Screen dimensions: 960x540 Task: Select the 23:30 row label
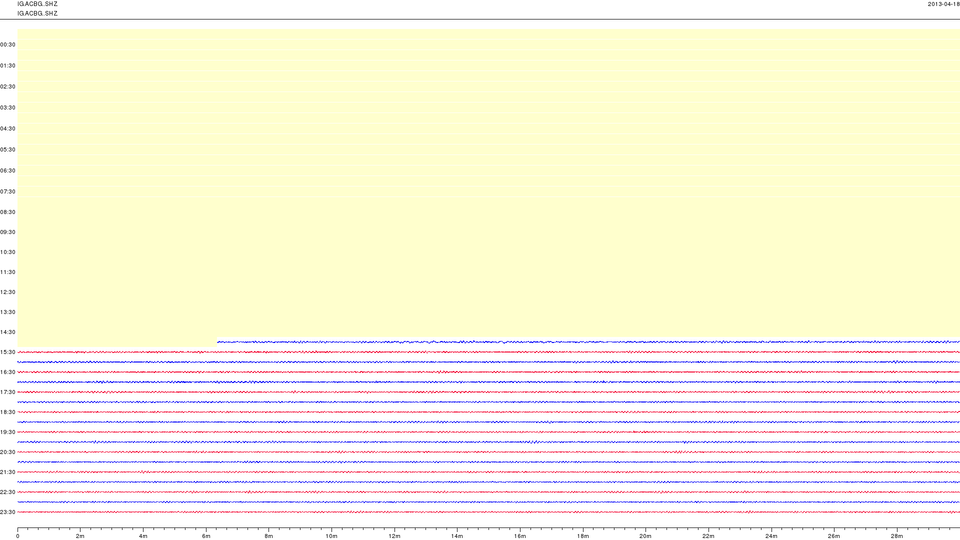coord(8,512)
